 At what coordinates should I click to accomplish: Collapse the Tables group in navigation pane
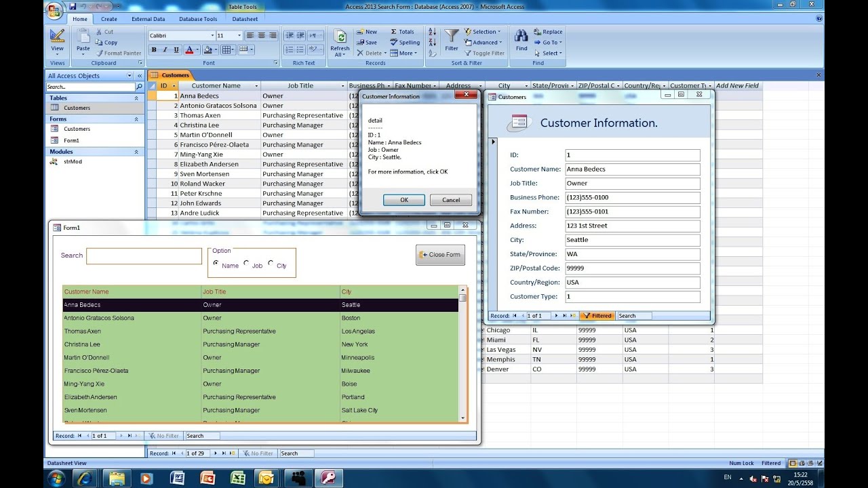(136, 98)
